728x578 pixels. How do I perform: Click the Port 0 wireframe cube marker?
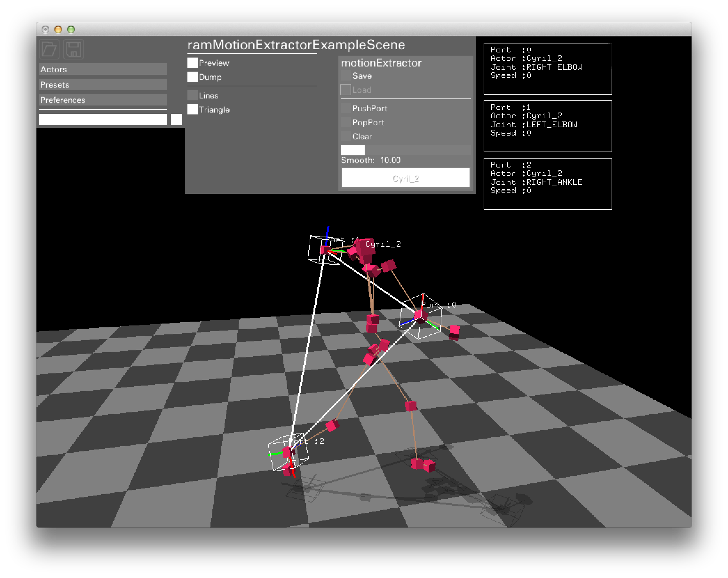pyautogui.click(x=420, y=316)
